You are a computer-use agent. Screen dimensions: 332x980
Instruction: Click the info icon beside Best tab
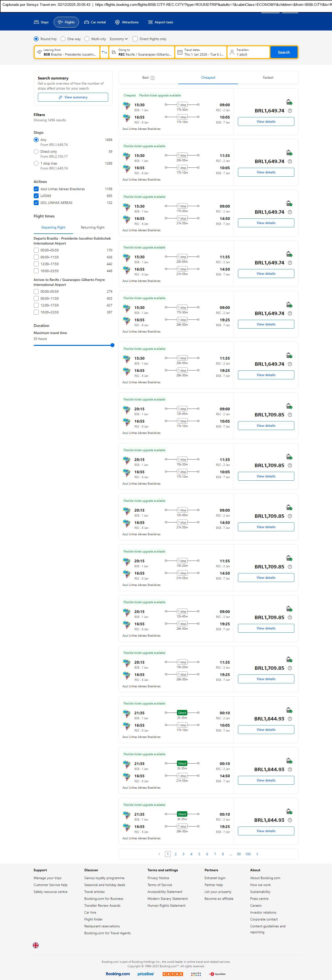click(x=153, y=78)
